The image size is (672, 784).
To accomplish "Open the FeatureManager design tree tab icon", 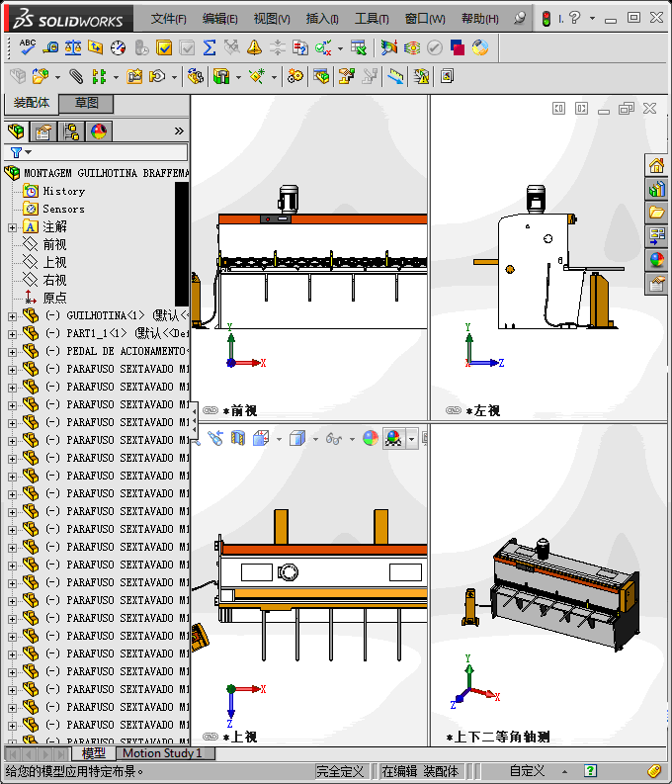I will click(x=16, y=131).
